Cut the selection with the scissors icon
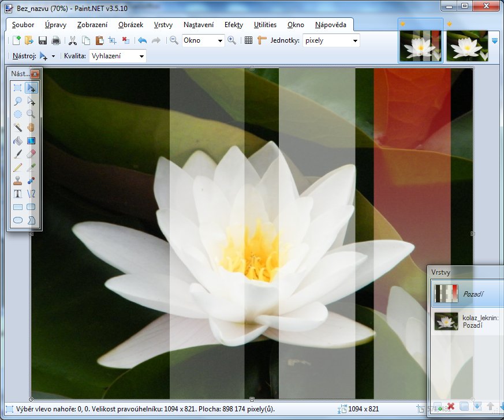 73,40
